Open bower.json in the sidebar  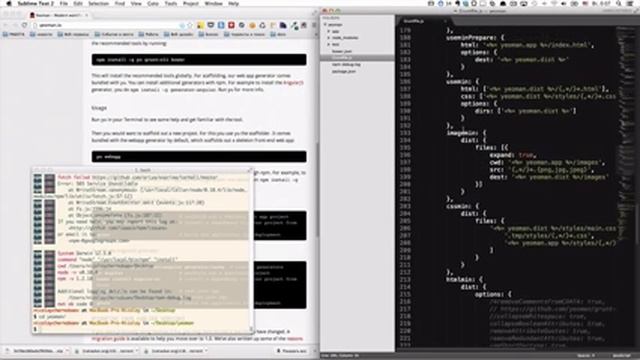tap(342, 51)
